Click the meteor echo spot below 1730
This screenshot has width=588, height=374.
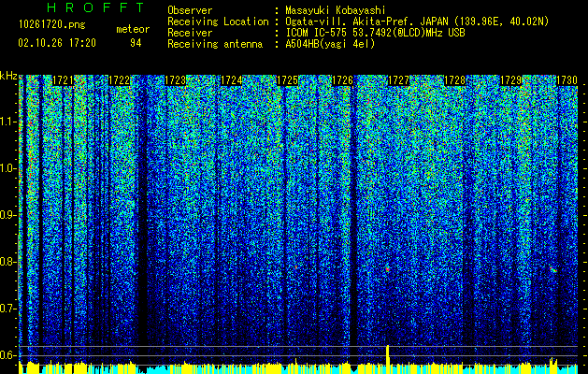[553, 269]
